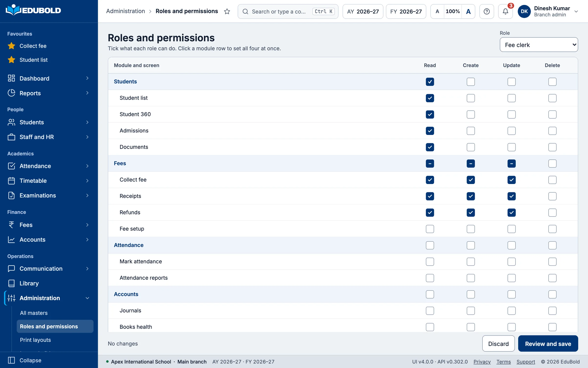The height and width of the screenshot is (368, 588).
Task: Click the Accounts module row label
Action: click(126, 294)
